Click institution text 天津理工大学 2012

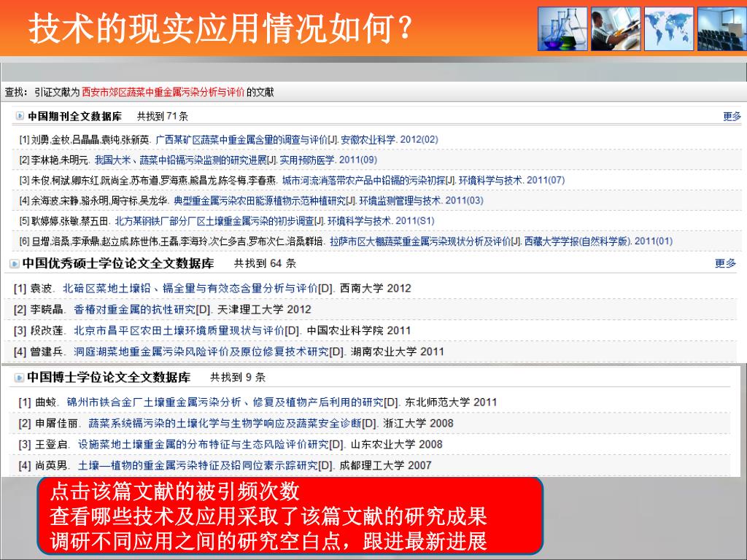coord(264,309)
